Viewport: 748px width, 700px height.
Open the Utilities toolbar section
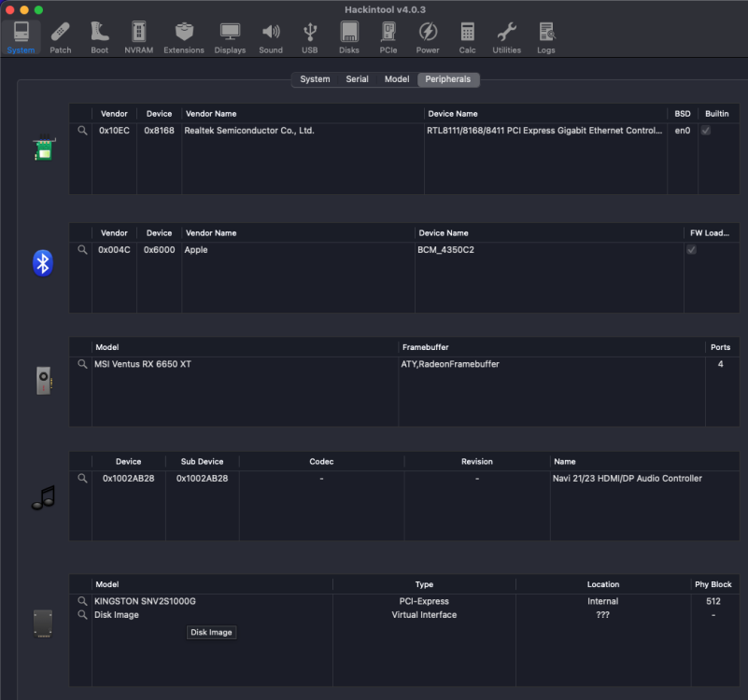click(x=507, y=37)
